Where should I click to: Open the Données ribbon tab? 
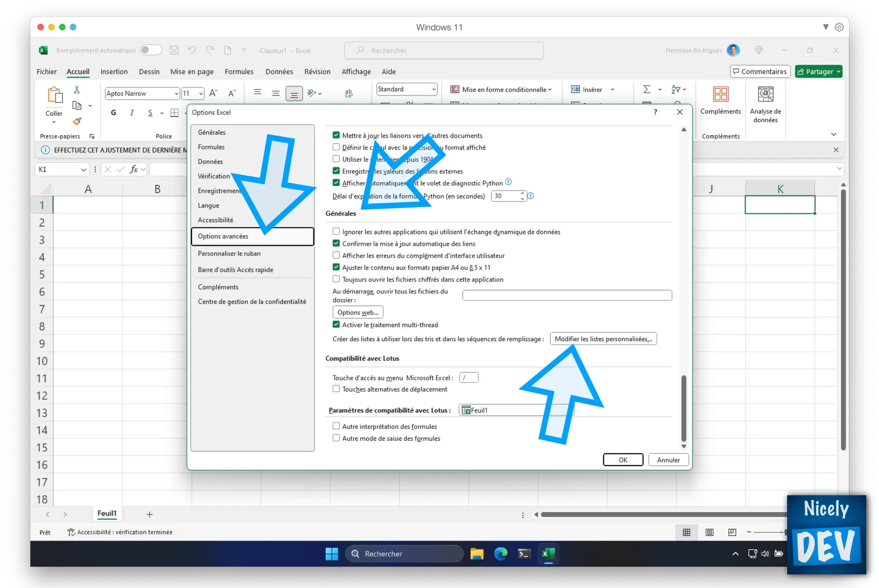(x=279, y=72)
